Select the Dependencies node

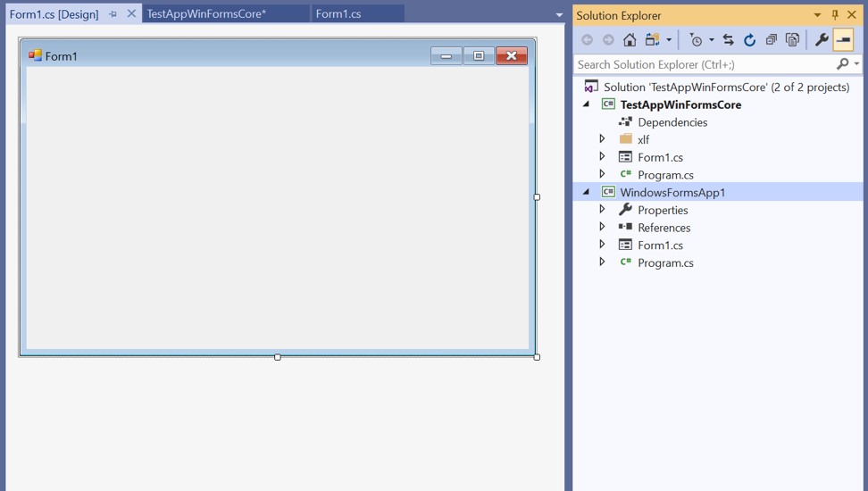[672, 122]
